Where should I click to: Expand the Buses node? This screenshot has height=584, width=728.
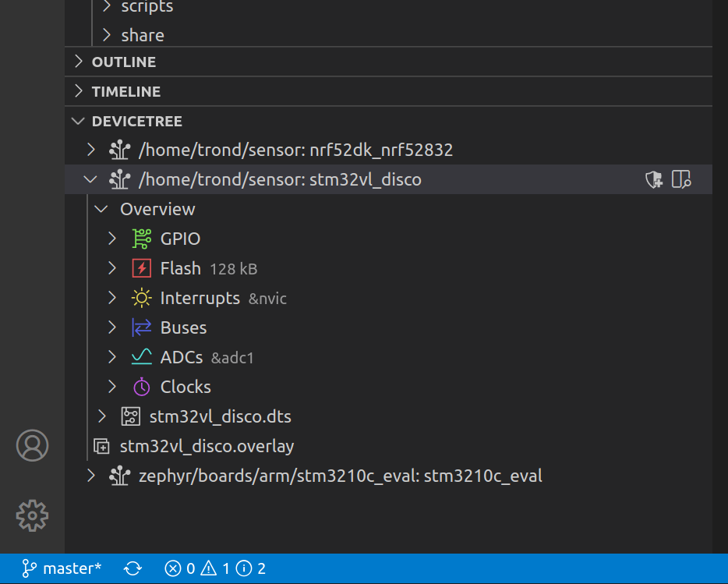pyautogui.click(x=112, y=327)
